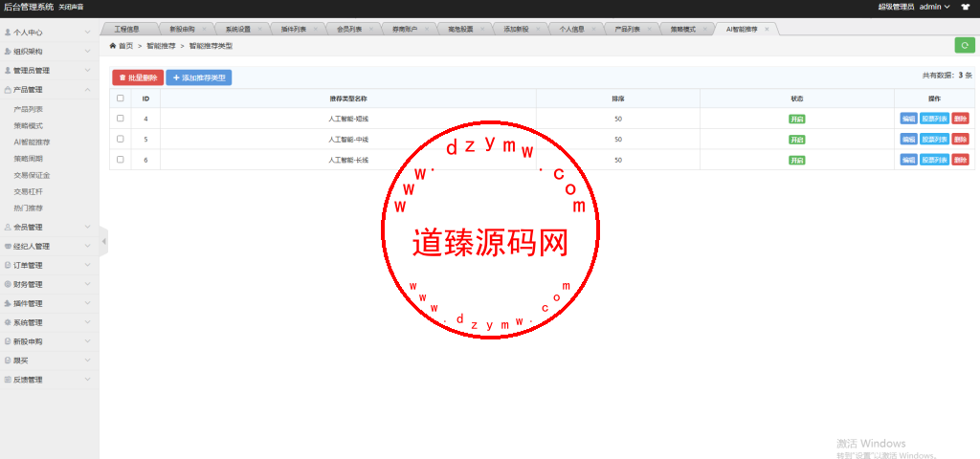This screenshot has height=459, width=980.
Task: Click the 组织架构 icon in sidebar
Action: [x=8, y=52]
